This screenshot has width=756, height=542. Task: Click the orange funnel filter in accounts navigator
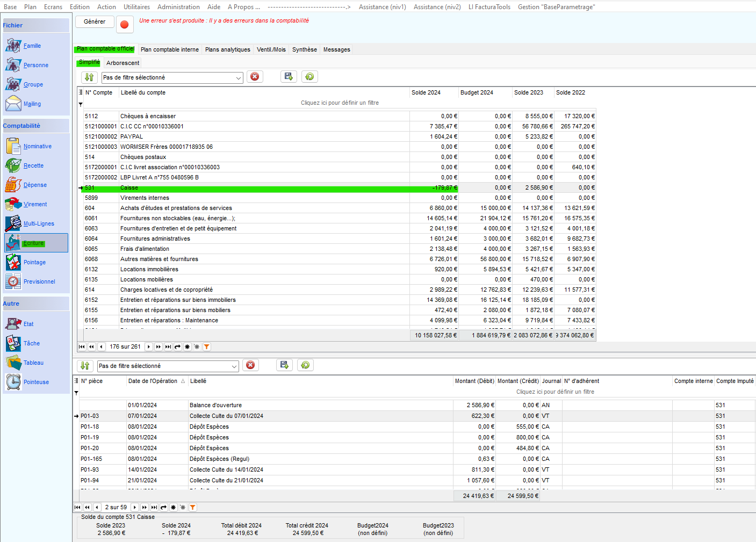[207, 347]
